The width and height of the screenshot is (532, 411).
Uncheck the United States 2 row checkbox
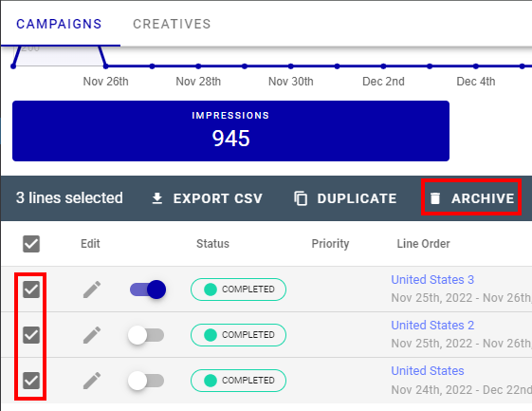[x=31, y=335]
